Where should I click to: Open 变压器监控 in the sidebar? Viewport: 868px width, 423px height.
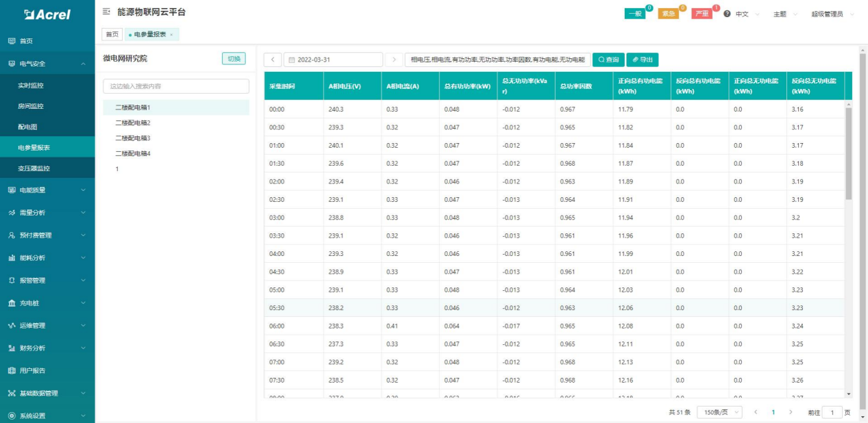[x=47, y=168]
